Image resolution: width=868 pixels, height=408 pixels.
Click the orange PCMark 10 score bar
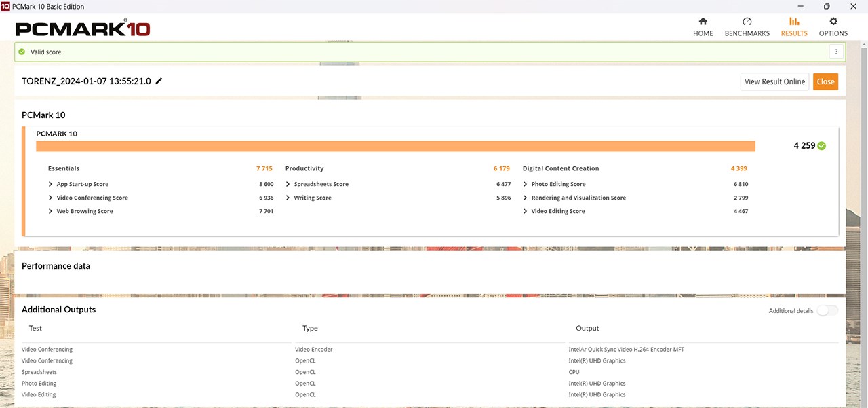click(395, 146)
